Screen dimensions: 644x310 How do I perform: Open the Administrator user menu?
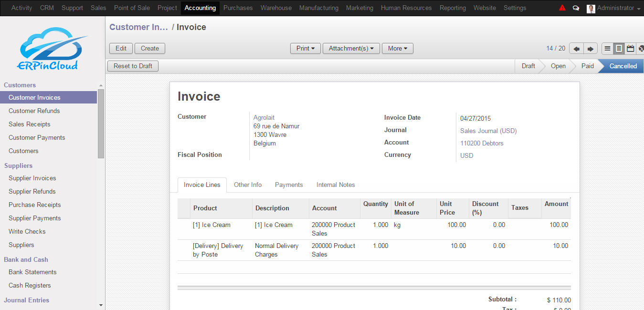tap(619, 8)
